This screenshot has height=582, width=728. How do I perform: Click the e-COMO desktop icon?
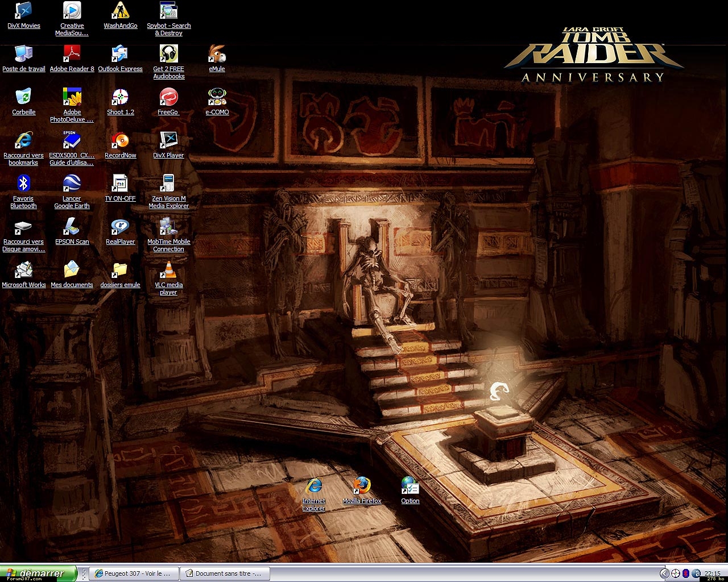[x=217, y=102]
